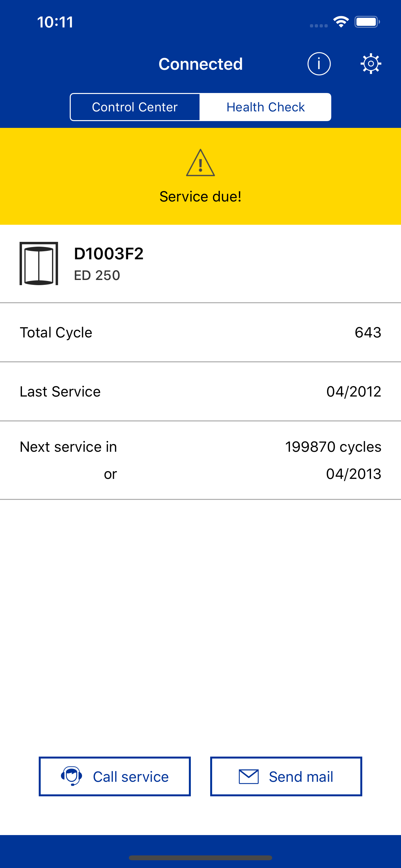Select the D1003F2 device name

[x=108, y=254]
